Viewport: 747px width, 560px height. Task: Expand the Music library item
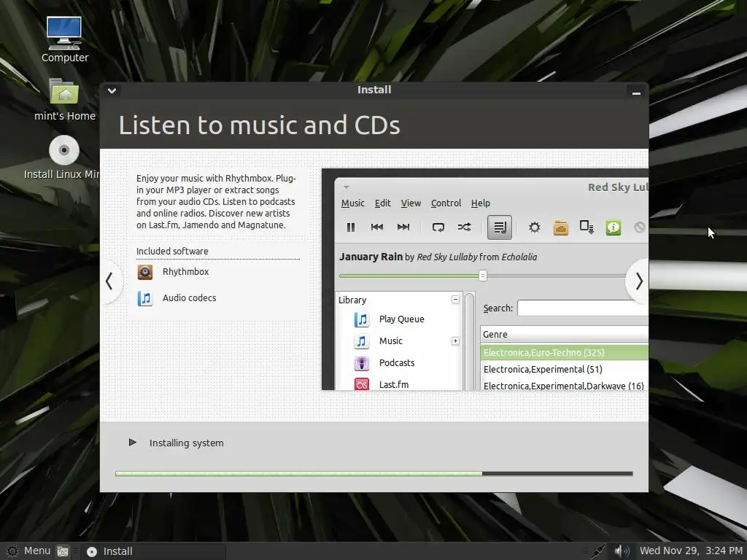click(455, 341)
